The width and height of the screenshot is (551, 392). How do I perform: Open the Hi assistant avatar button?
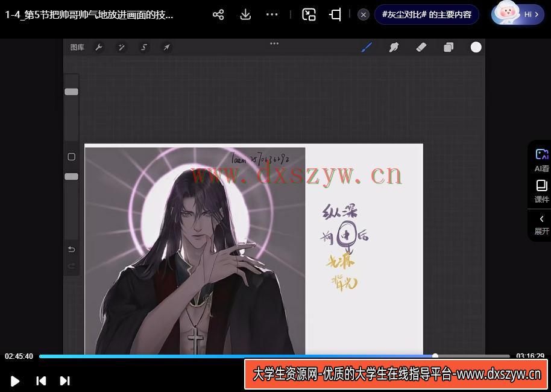point(517,14)
